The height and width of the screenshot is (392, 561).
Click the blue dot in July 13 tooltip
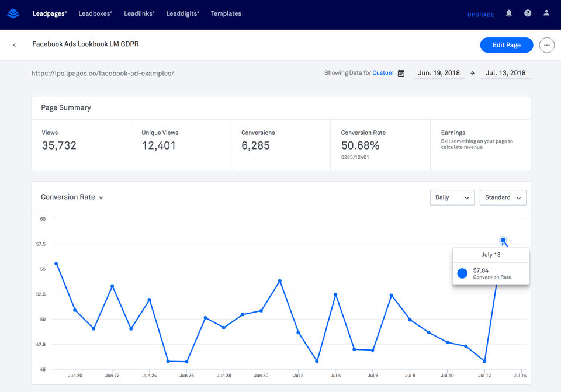pyautogui.click(x=462, y=273)
